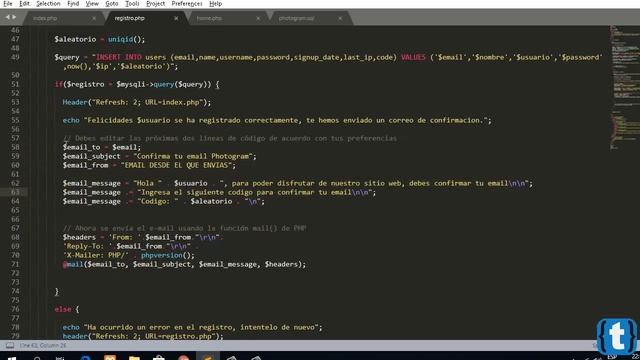Toggle the sidebar icon in status bar

(x=10, y=346)
